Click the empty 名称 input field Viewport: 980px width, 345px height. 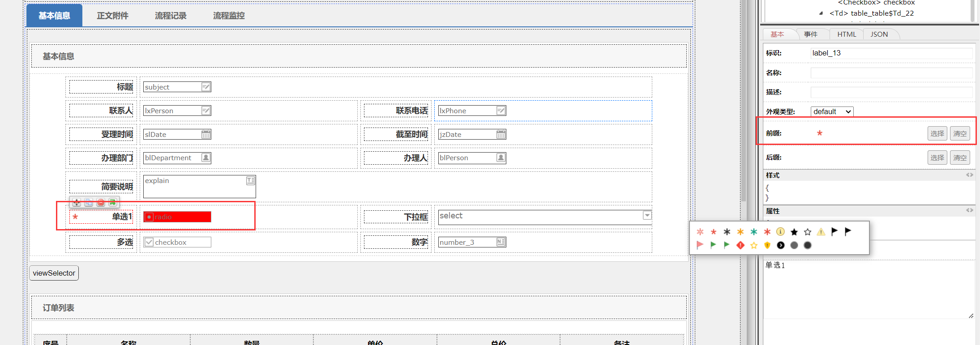[x=891, y=73]
